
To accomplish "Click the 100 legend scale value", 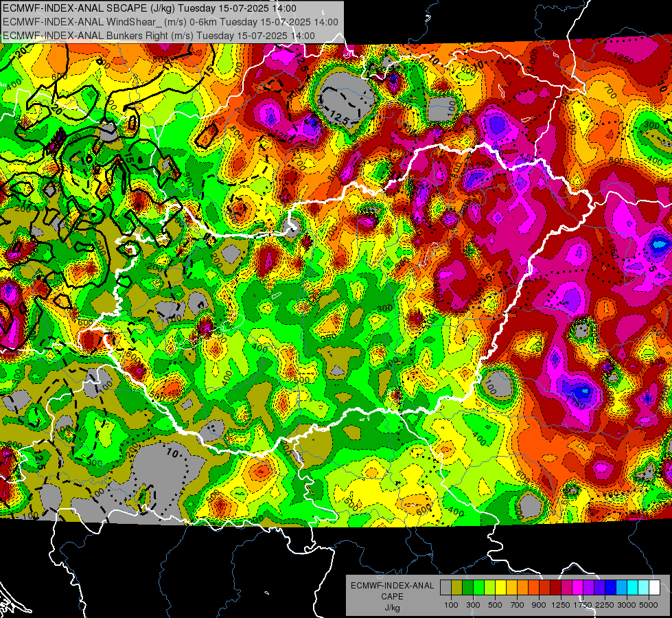I will [451, 605].
